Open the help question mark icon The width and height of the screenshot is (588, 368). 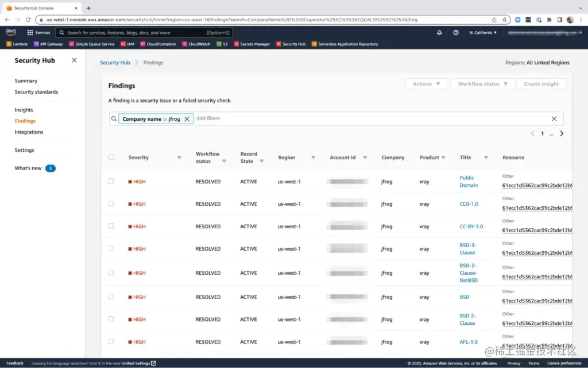455,33
